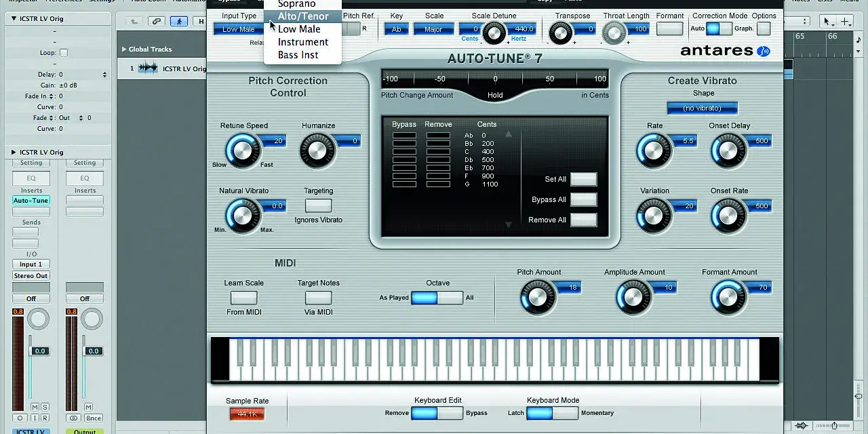Mute the Output channel strip
This screenshot has height=434, width=868.
tap(90, 407)
